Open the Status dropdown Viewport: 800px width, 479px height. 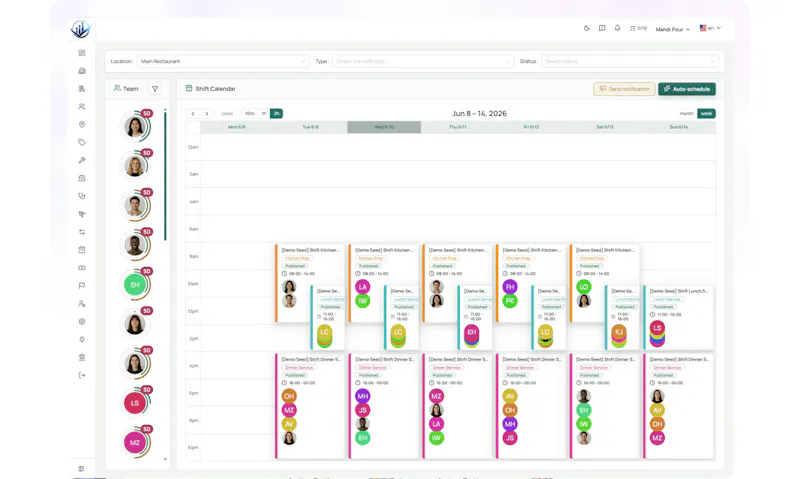click(630, 61)
